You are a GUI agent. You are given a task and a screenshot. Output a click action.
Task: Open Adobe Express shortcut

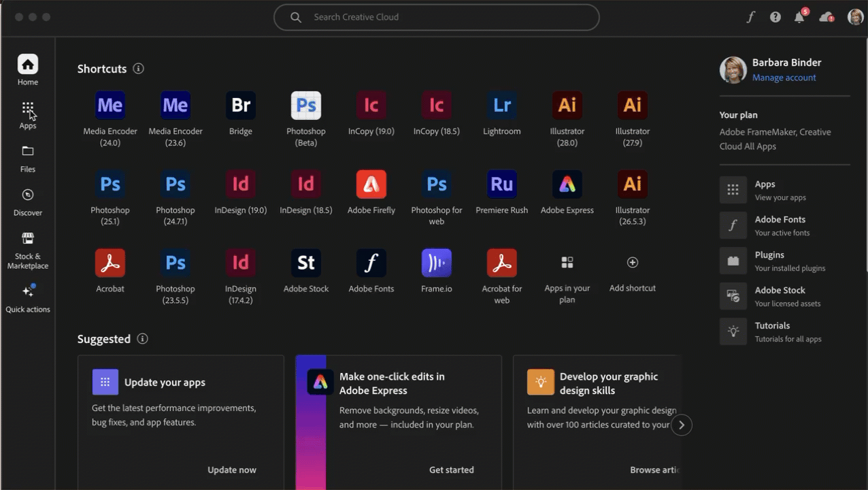[567, 184]
